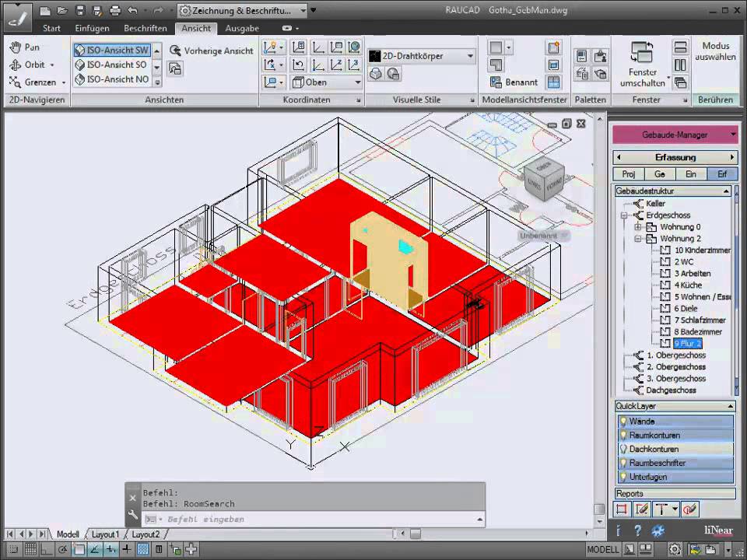Select room 10 Kinderzimmer in tree
This screenshot has height=560, width=747.
point(702,250)
